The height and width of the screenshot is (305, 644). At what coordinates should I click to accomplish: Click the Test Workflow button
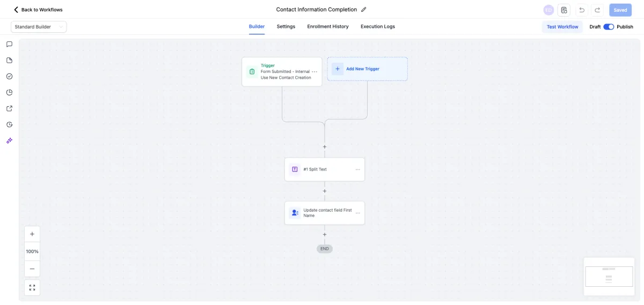[562, 27]
